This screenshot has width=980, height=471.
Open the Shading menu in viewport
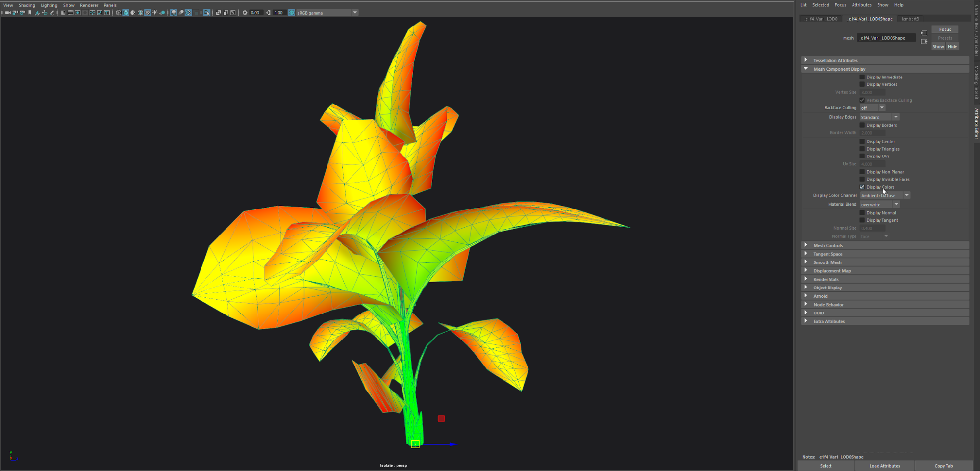(x=27, y=5)
